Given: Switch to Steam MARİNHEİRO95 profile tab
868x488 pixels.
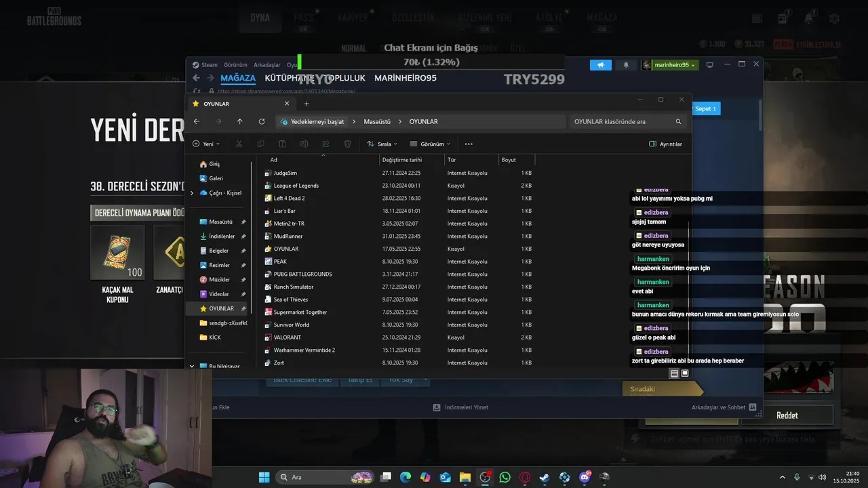Looking at the screenshot, I should tap(406, 78).
